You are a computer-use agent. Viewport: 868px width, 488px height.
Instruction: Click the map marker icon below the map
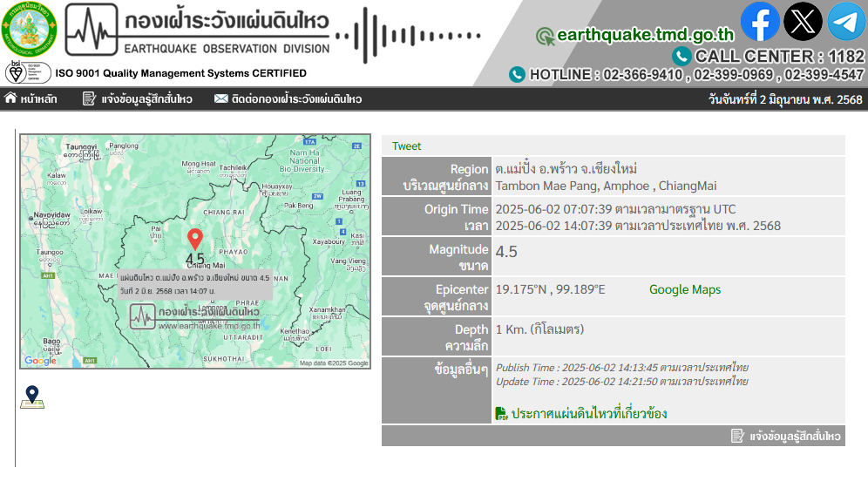tap(32, 397)
